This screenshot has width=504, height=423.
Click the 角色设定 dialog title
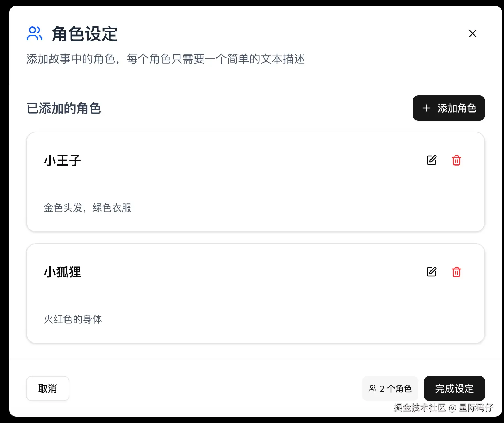[x=85, y=34]
